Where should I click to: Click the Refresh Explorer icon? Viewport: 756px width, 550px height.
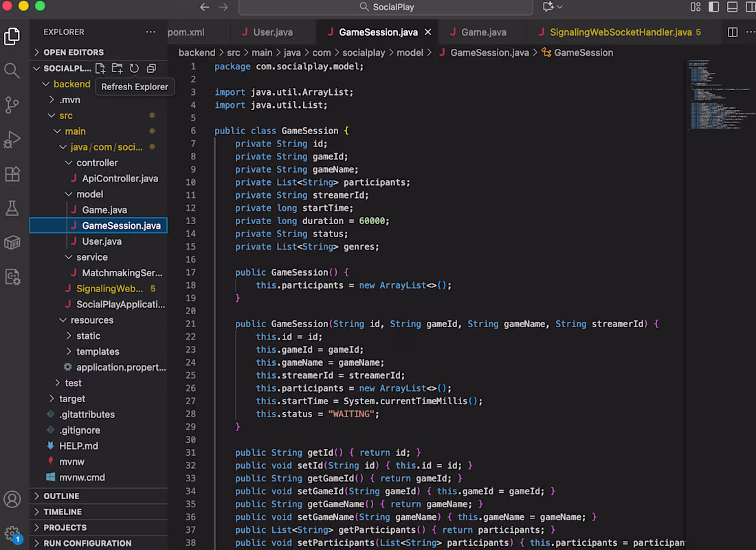pos(134,69)
